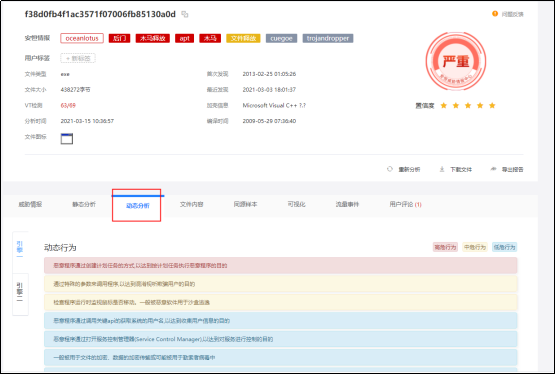556x375 pixels.
Task: Click the exe file icon thumbnail
Action: tap(67, 139)
